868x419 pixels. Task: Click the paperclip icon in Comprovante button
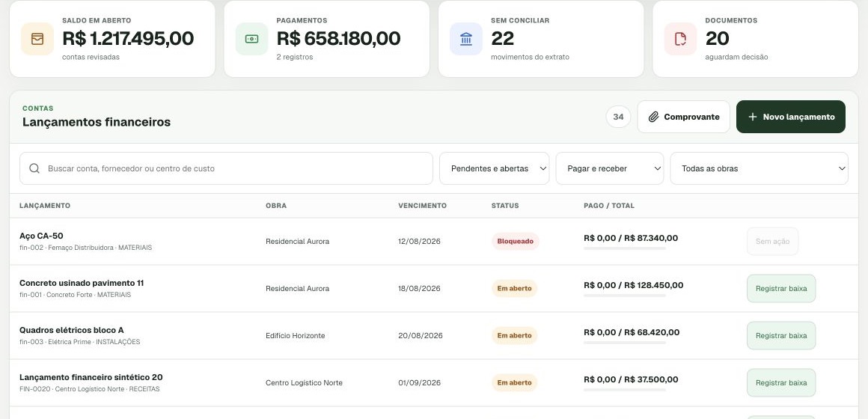click(654, 117)
